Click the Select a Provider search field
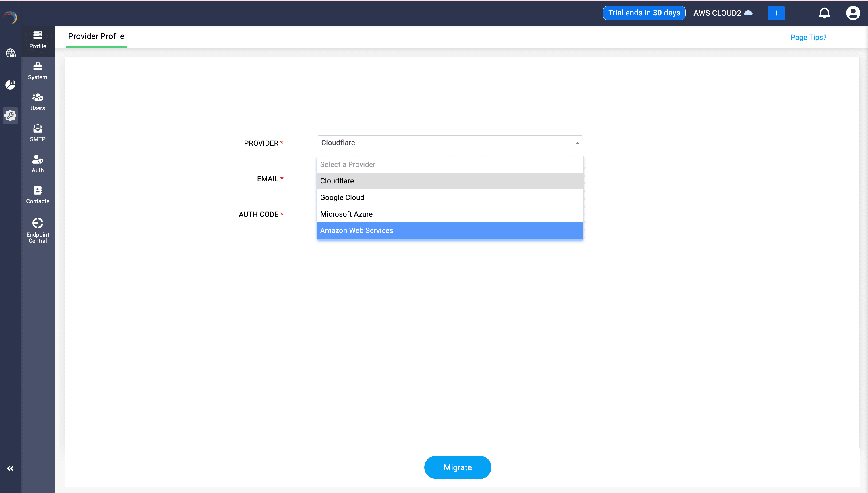This screenshot has height=493, width=868. (449, 164)
